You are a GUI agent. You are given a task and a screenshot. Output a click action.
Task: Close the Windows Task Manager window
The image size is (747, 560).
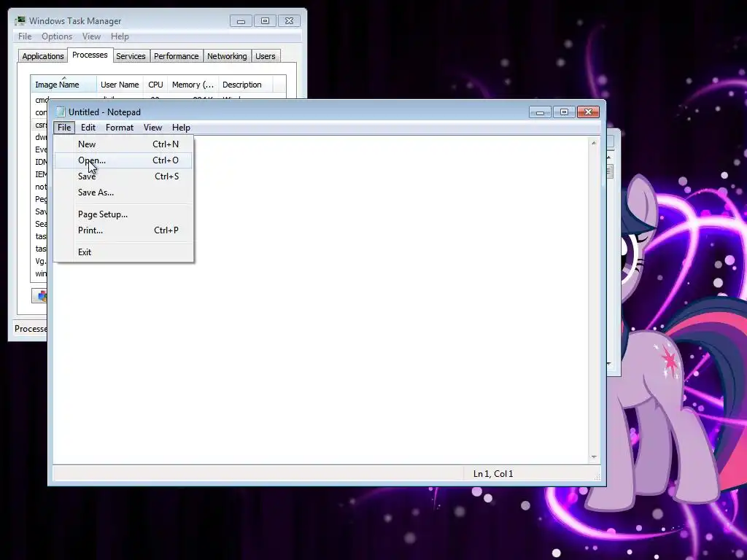click(289, 21)
